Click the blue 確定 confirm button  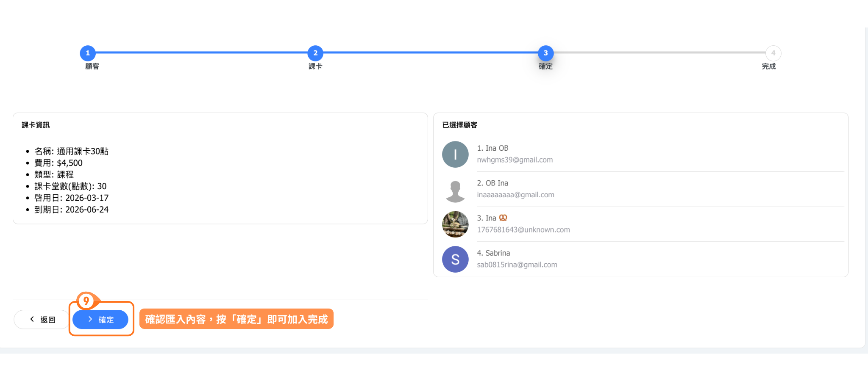point(100,320)
